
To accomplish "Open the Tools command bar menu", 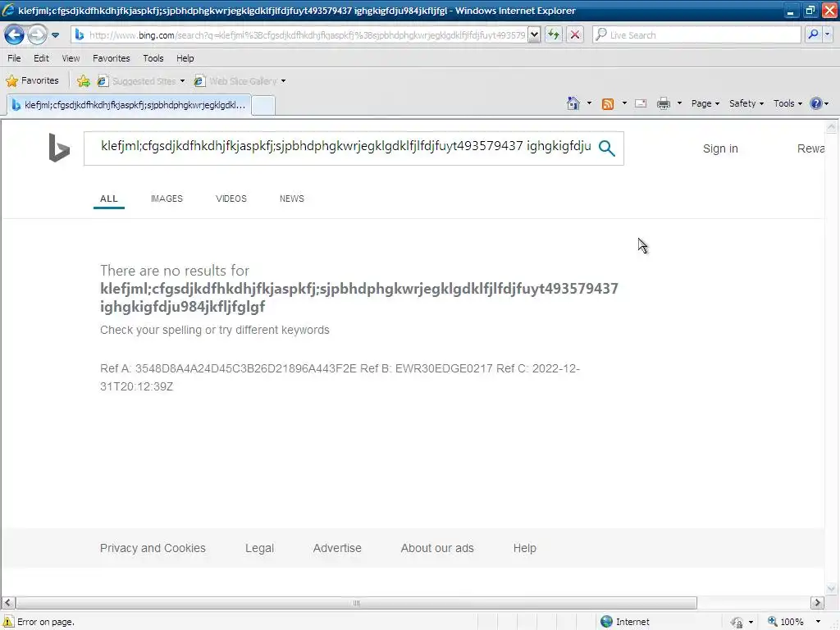I will (787, 103).
